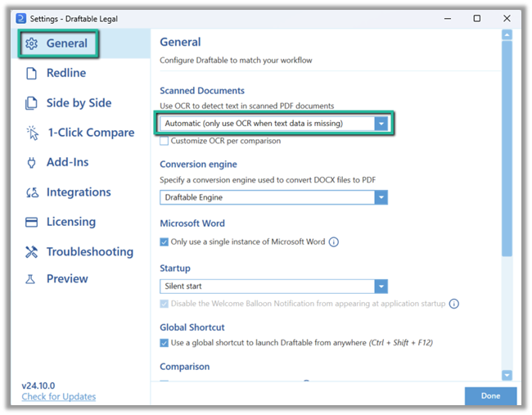Click the General gear icon in sidebar

coord(32,43)
